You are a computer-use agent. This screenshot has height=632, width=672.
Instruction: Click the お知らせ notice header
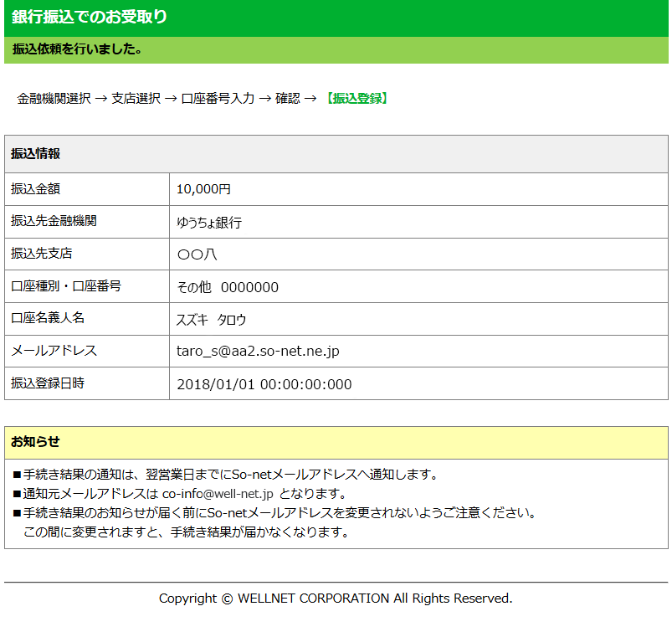pyautogui.click(x=35, y=441)
